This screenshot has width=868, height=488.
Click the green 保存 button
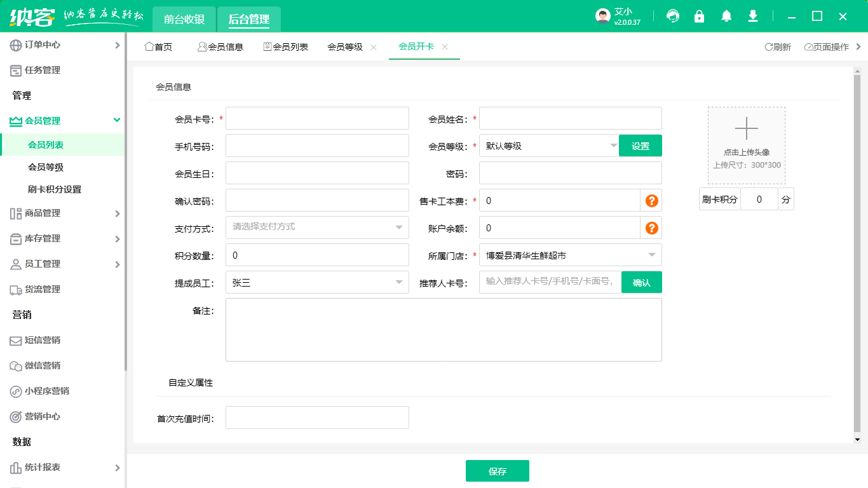pos(497,471)
